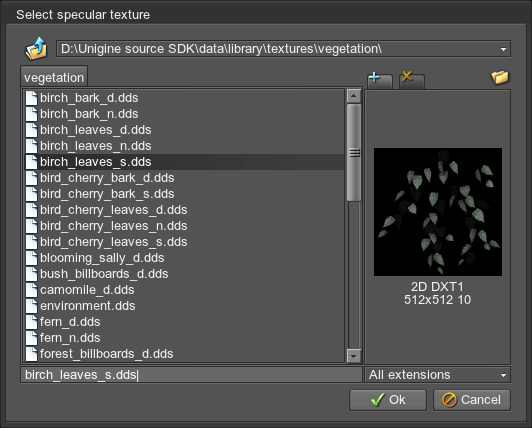Click the scroll down arrow of file list
Viewport: 532px width, 428px height.
tap(354, 356)
